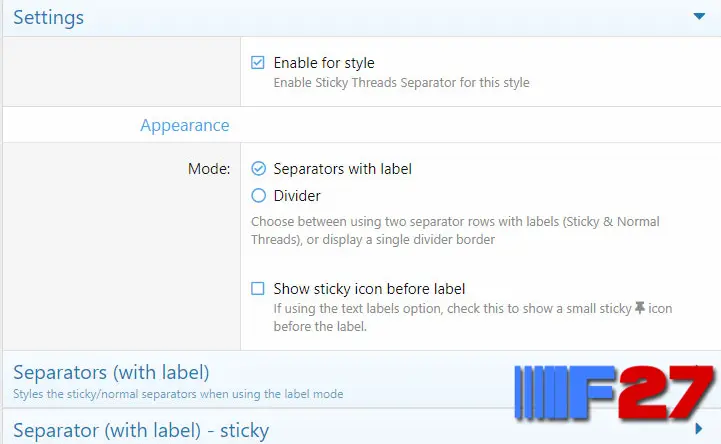Enable Show sticky icon before label checkbox
This screenshot has height=444, width=721.
click(258, 289)
